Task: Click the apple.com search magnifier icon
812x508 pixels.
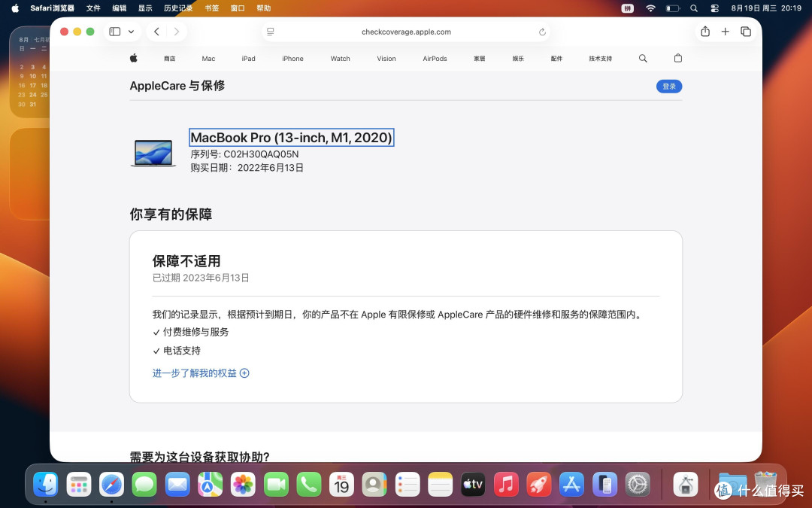Action: coord(643,58)
